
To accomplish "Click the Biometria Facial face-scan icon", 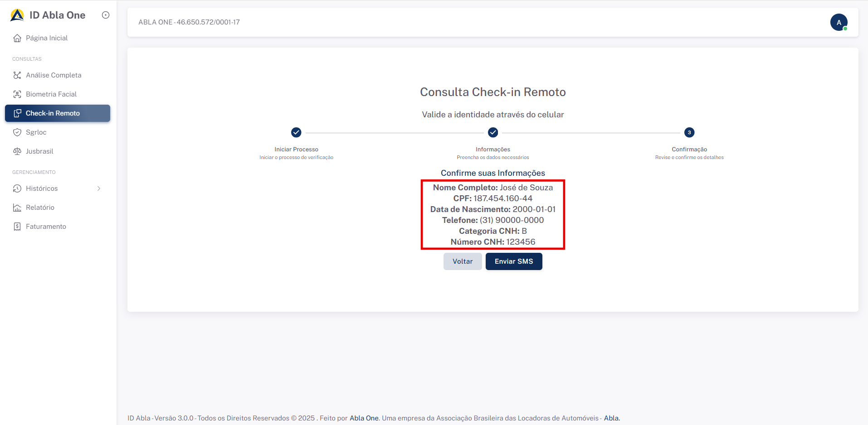I will click(x=17, y=94).
